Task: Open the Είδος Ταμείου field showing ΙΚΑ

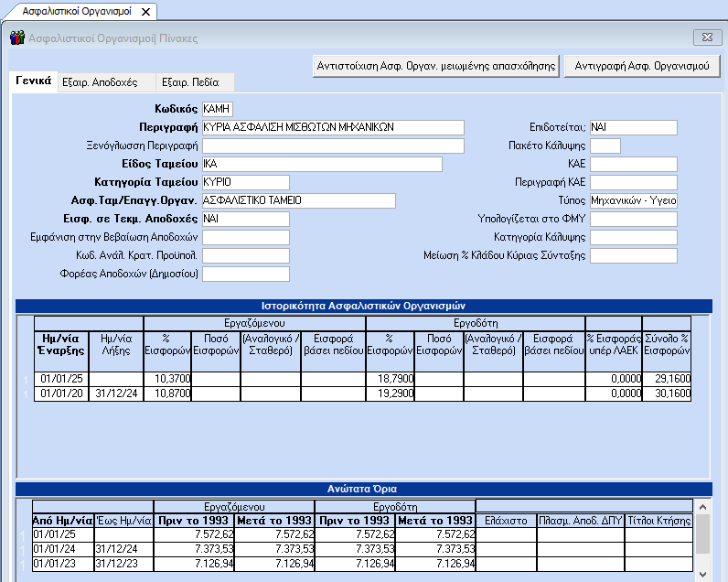Action: pyautogui.click(x=322, y=164)
